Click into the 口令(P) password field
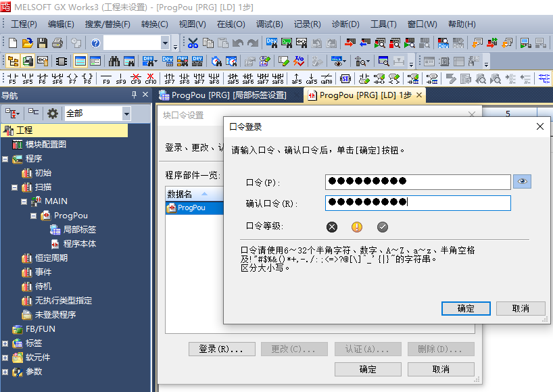This screenshot has height=392, width=553. point(417,182)
